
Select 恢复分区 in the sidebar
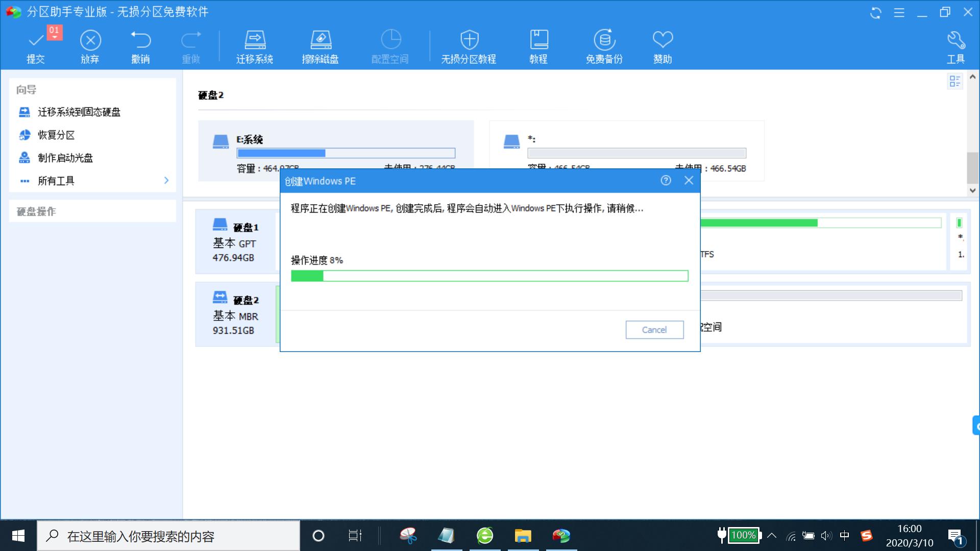point(58,135)
